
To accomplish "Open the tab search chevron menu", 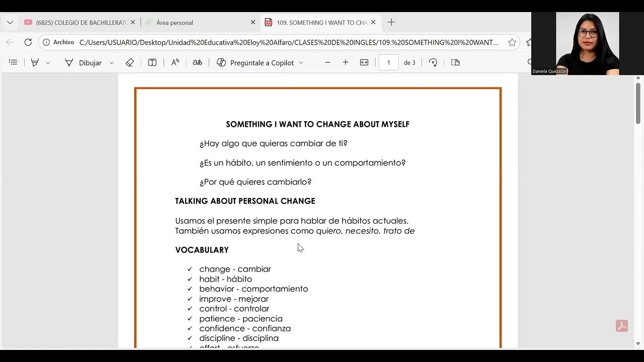I will (x=10, y=23).
